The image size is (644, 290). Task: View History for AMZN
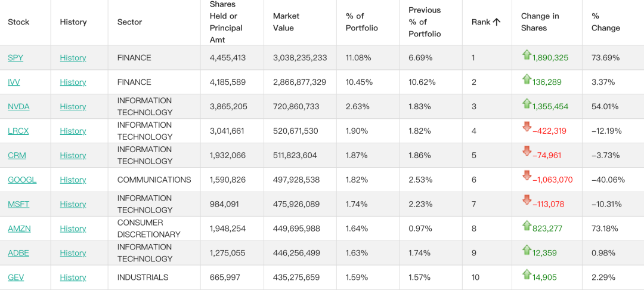click(73, 229)
